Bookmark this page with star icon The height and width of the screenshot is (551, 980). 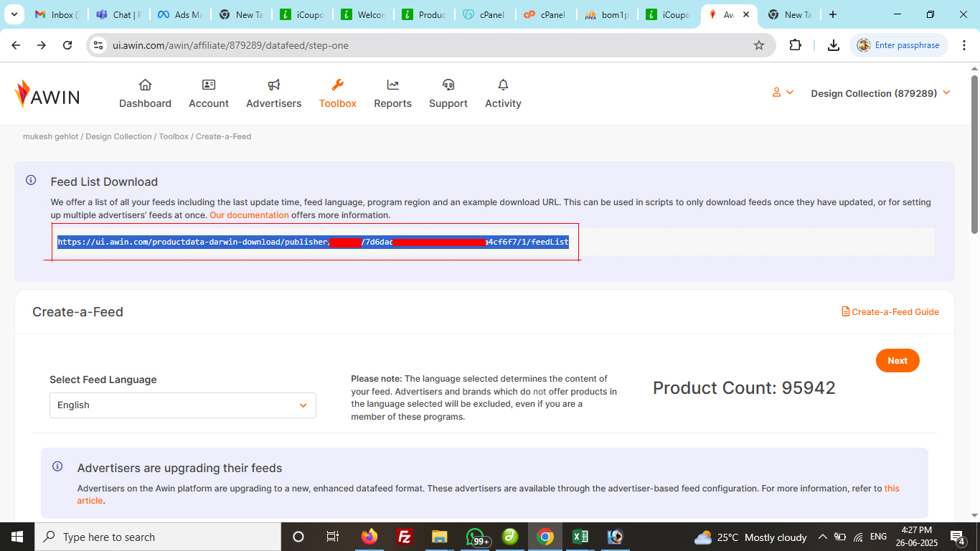pos(759,45)
